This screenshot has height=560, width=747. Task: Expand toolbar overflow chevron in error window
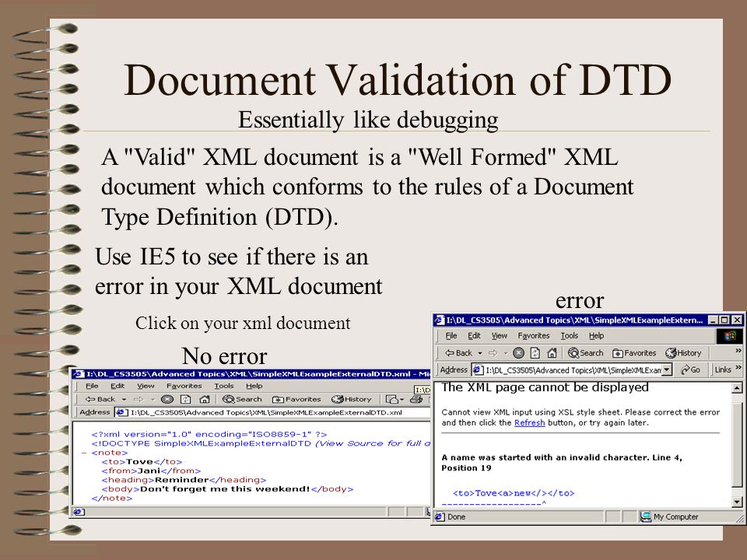tap(738, 351)
